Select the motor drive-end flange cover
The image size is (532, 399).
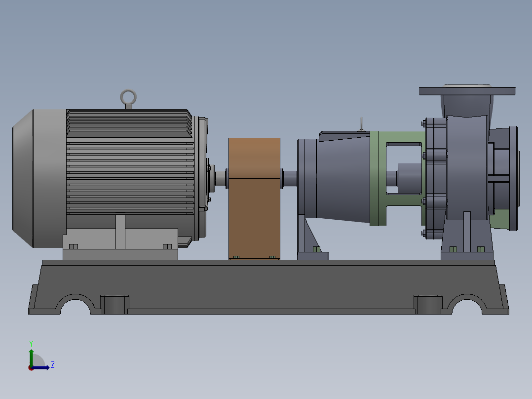tap(201, 178)
